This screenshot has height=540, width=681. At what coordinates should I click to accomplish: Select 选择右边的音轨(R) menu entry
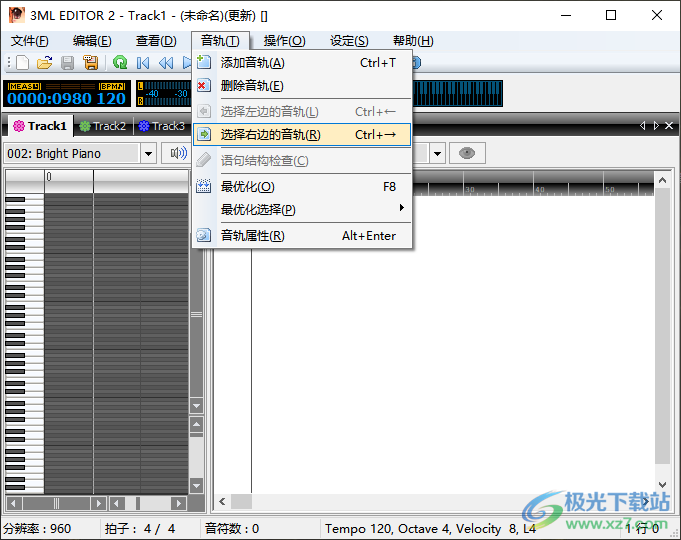click(x=302, y=135)
